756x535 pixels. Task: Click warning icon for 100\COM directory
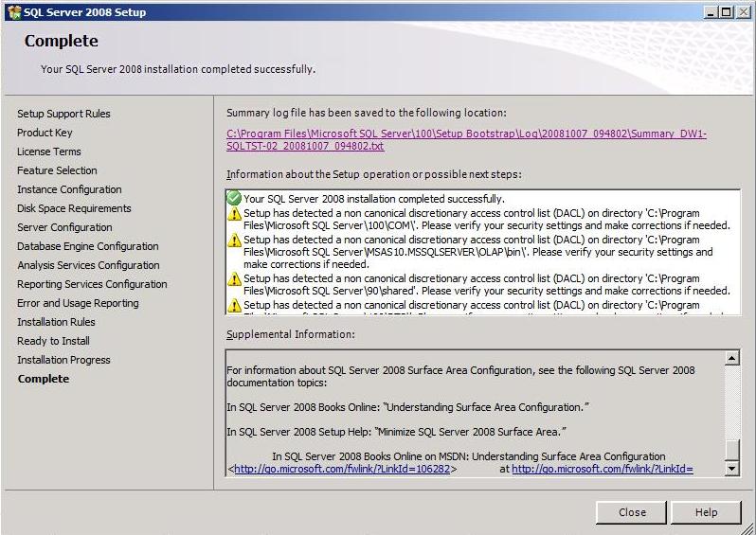point(234,213)
